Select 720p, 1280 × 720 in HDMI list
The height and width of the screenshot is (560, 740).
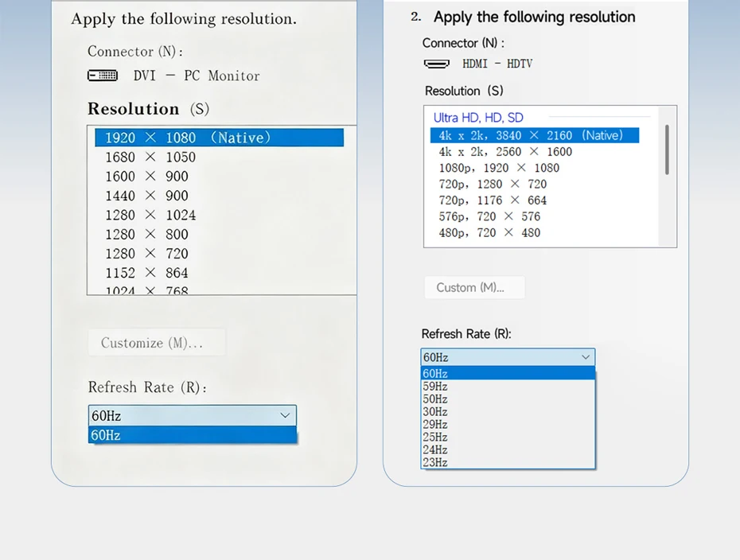pyautogui.click(x=493, y=184)
